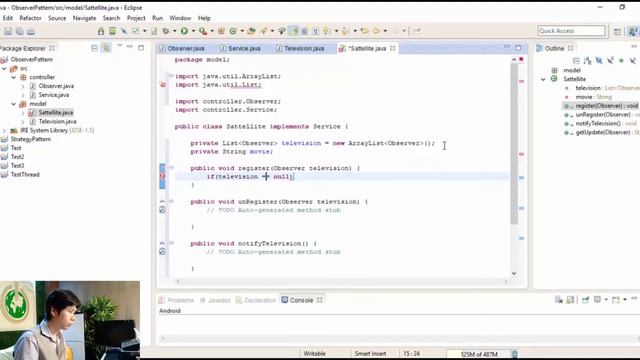The height and width of the screenshot is (360, 640).
Task: Click the Run Garbage Collector trash icon
Action: (x=515, y=354)
